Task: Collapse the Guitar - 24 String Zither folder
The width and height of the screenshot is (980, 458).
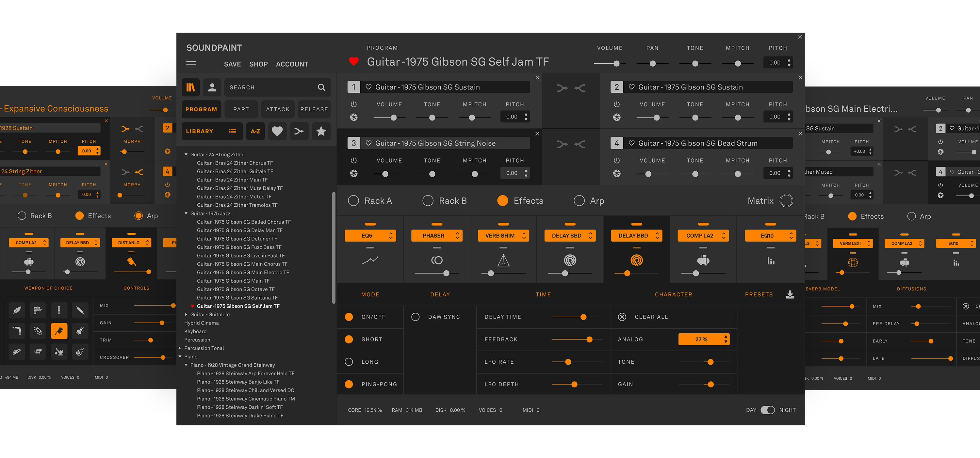Action: [x=186, y=155]
